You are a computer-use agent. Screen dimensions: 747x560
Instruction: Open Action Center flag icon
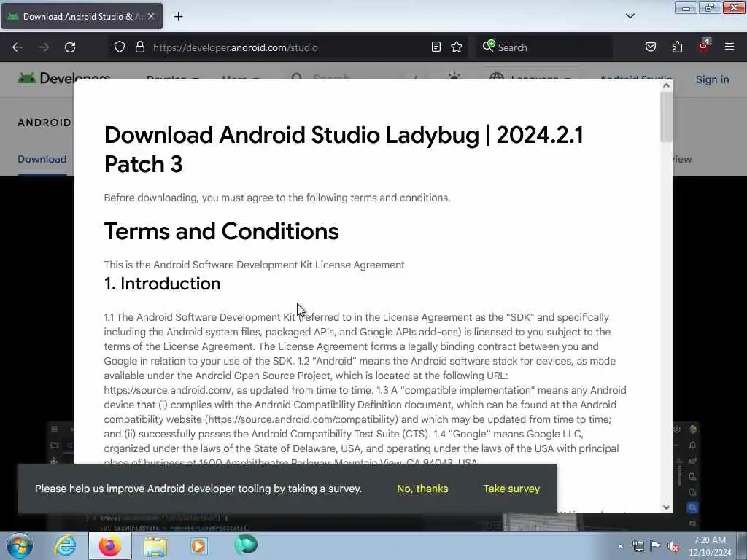coord(656,546)
